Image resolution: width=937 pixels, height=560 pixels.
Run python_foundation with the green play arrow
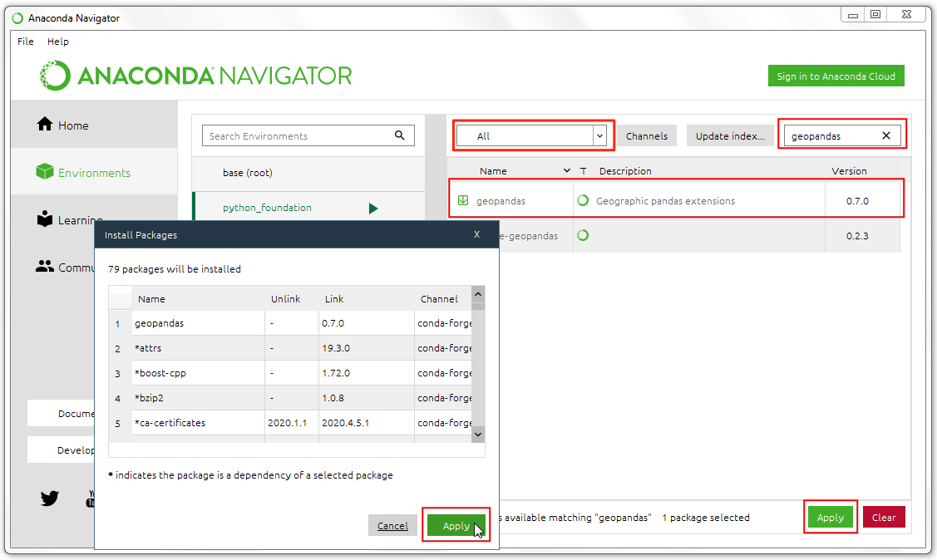coord(373,209)
